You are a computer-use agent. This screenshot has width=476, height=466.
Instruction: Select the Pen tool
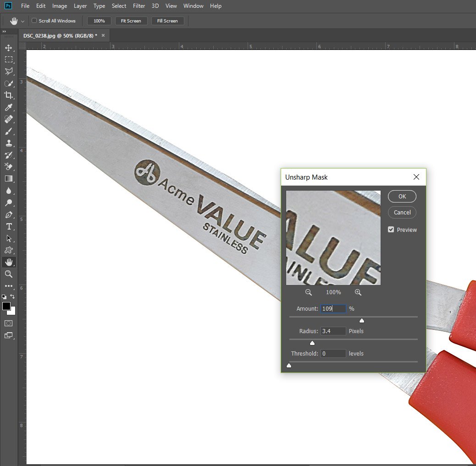pyautogui.click(x=9, y=214)
